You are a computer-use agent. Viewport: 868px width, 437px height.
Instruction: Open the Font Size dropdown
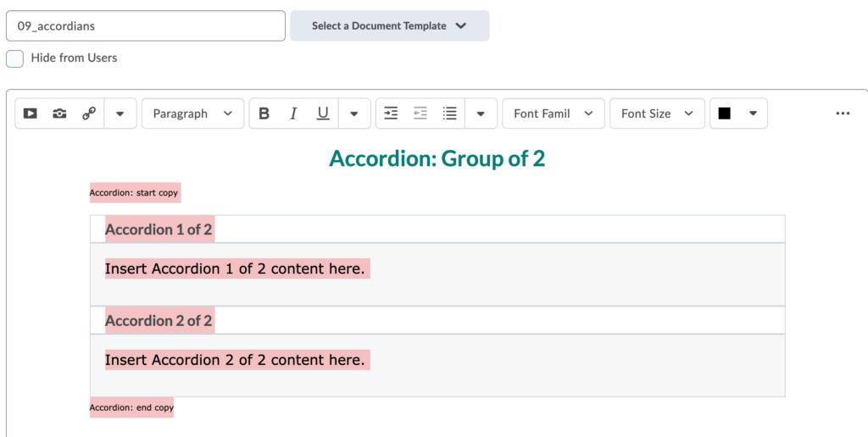(657, 113)
